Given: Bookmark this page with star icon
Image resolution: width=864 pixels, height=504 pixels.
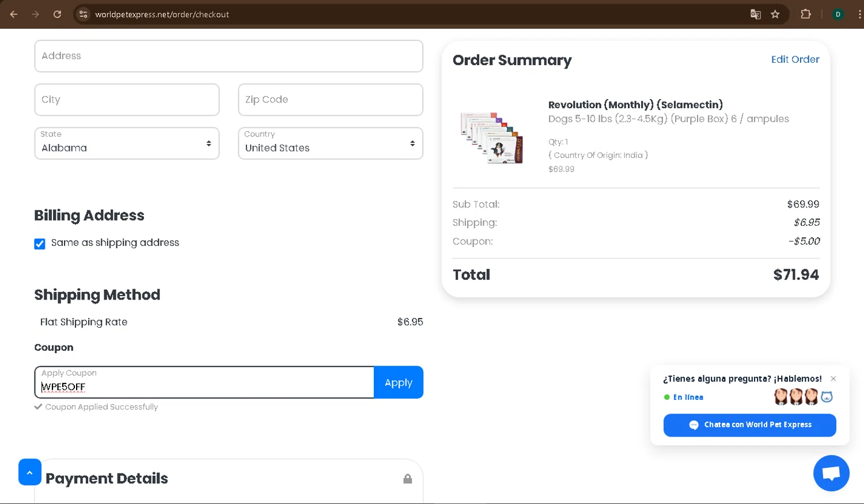Looking at the screenshot, I should click(x=775, y=14).
